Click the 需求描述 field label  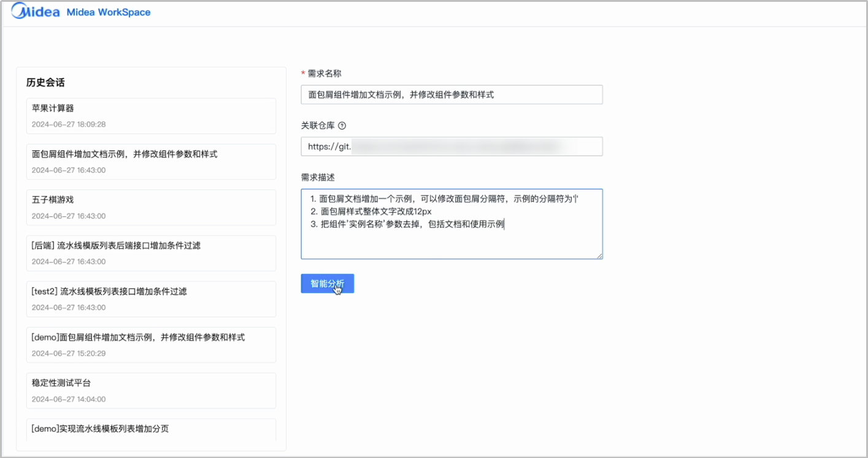[x=318, y=177]
